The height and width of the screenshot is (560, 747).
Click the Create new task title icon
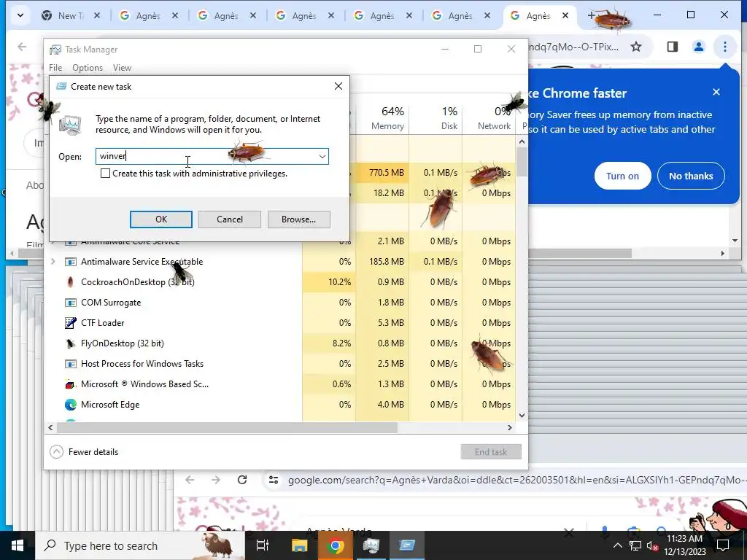61,86
